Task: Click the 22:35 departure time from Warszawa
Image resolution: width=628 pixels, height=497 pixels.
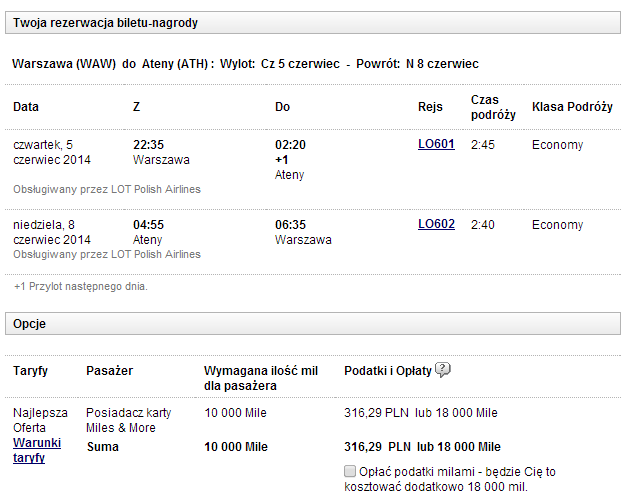Action: point(149,144)
